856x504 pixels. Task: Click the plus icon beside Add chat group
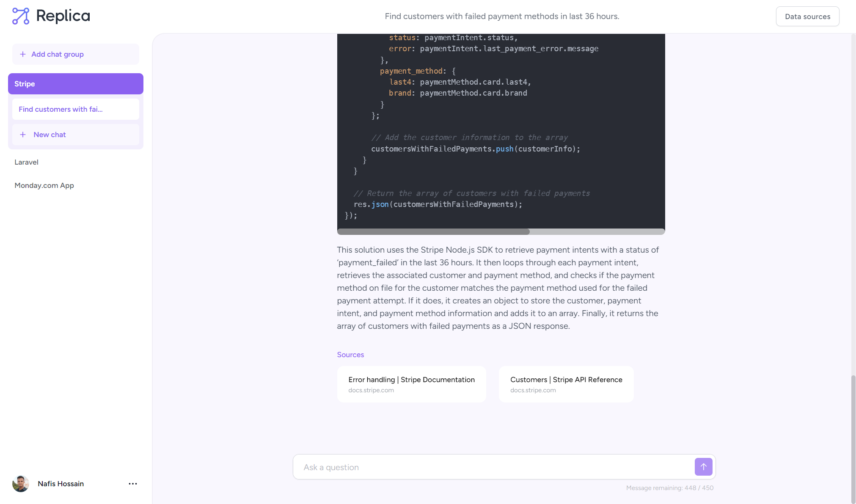point(23,54)
